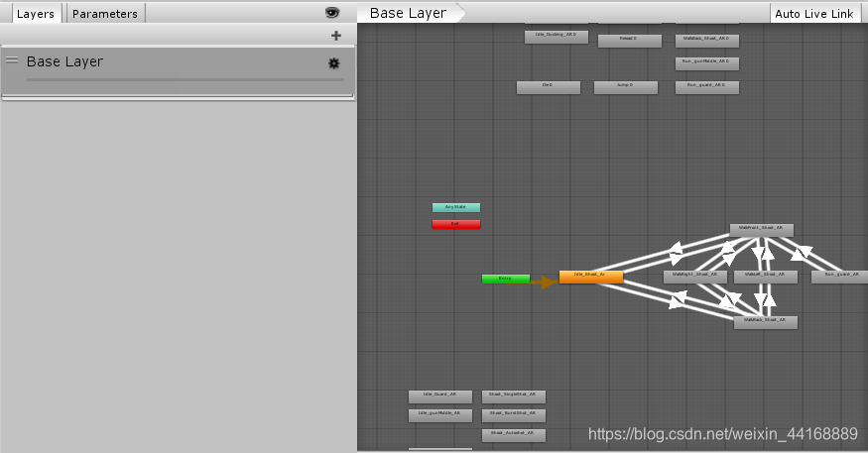Select the Run_gunMiddle_AK 0 state
Screen dimensions: 868x453
tap(707, 63)
